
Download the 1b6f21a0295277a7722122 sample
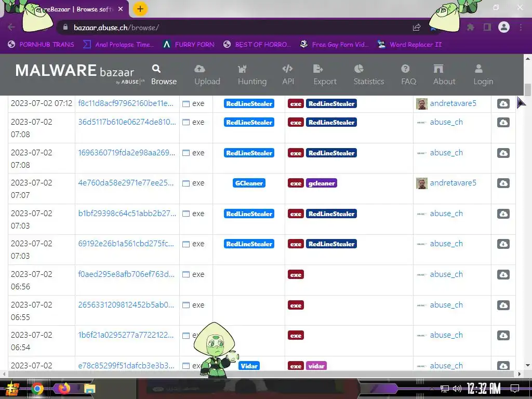503,335
